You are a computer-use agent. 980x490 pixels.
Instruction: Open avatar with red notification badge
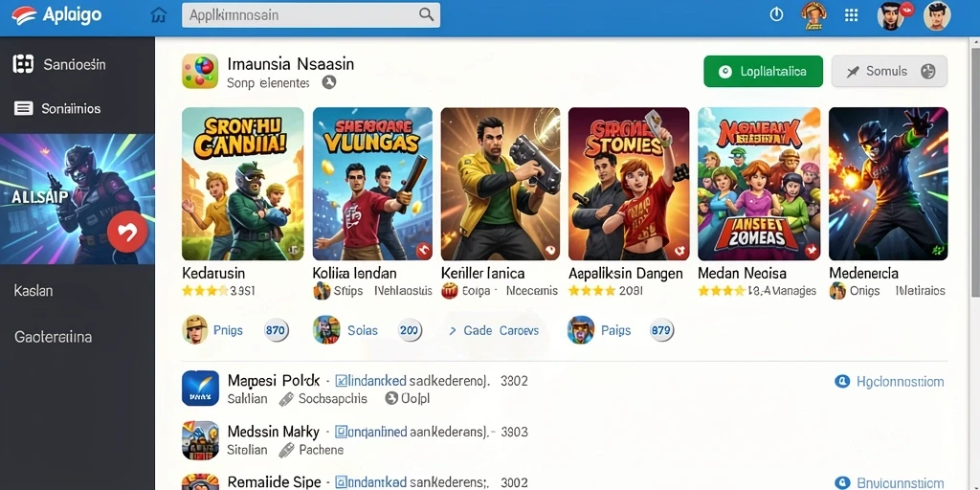pos(892,15)
